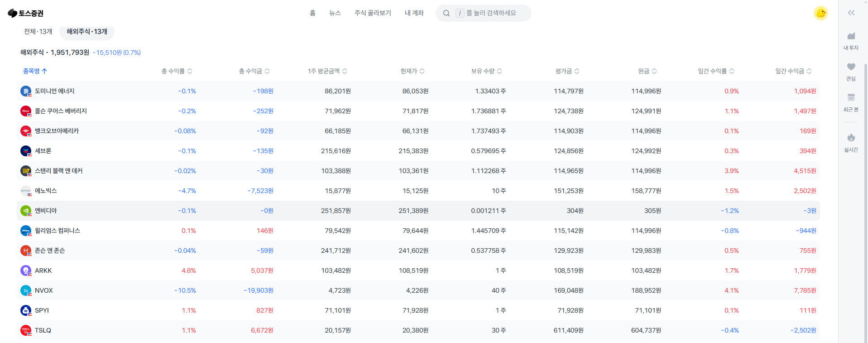Click the ARKK stock logo icon

coord(26,271)
